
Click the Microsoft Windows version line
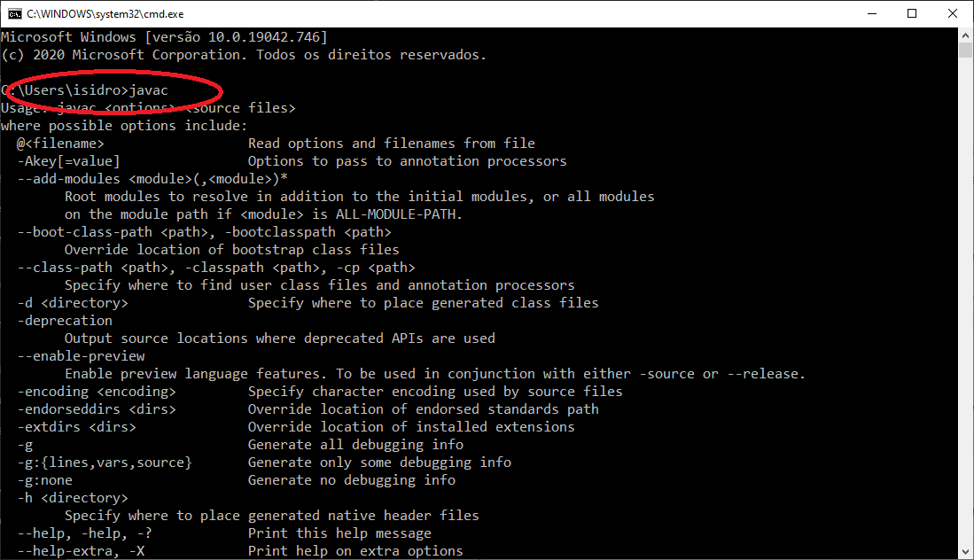click(164, 37)
